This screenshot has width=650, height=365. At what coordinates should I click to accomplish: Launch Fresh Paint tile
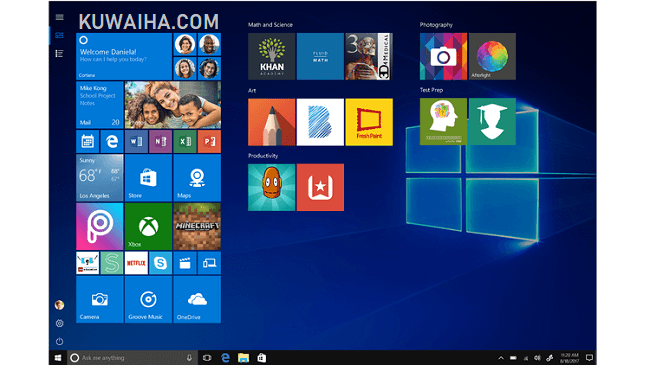(369, 122)
